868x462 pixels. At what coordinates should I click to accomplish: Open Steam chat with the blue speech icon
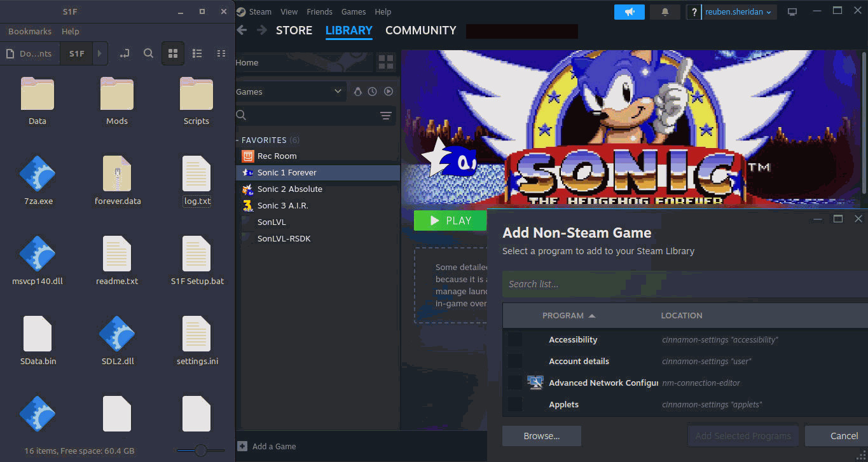tap(629, 11)
